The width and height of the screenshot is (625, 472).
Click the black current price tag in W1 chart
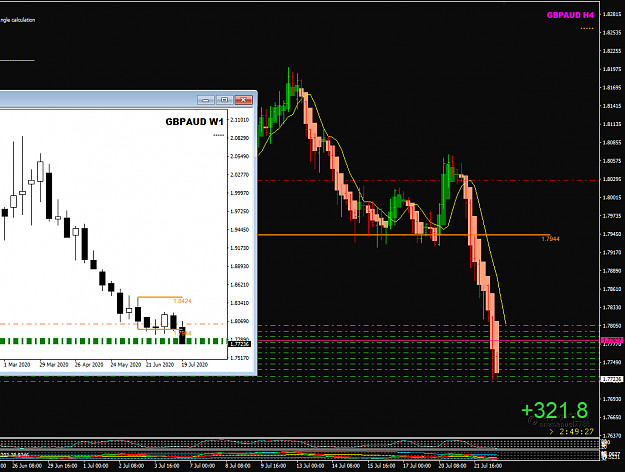tap(240, 344)
